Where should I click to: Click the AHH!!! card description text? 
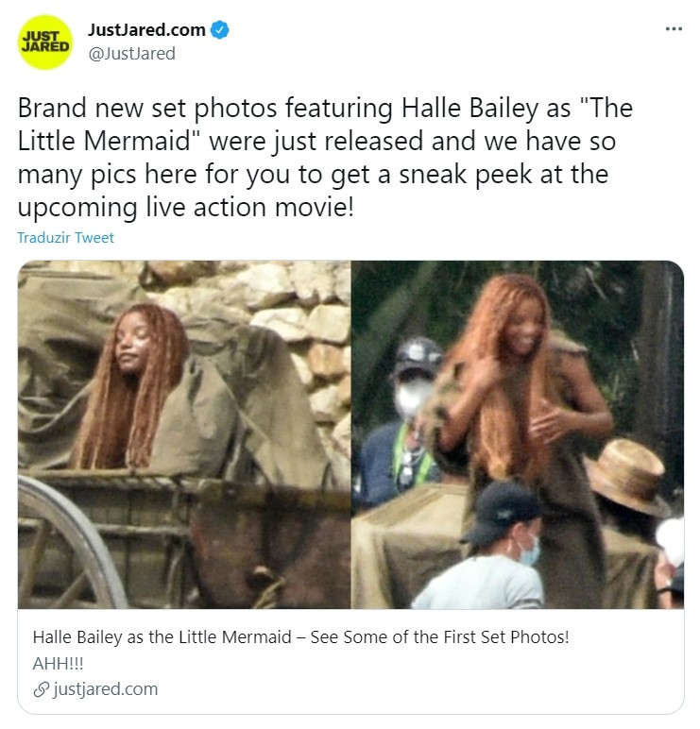[x=59, y=664]
